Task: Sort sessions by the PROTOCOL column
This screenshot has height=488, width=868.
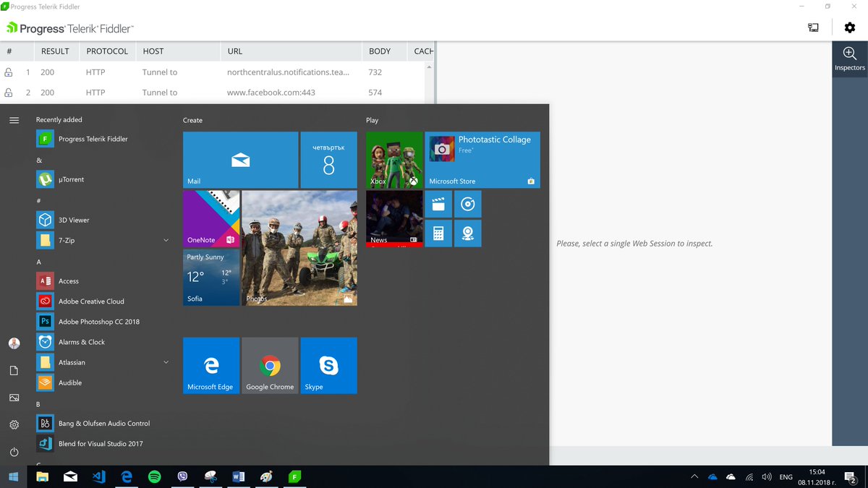Action: [107, 51]
